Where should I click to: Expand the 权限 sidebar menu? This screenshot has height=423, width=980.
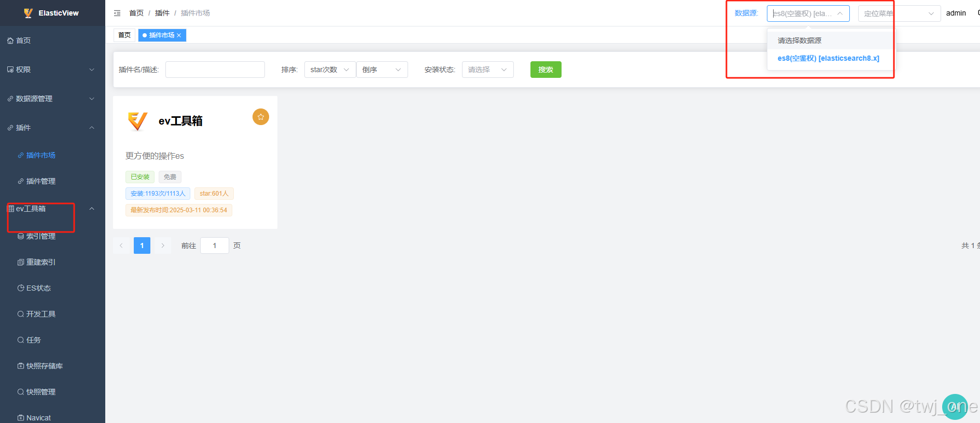tap(92, 70)
